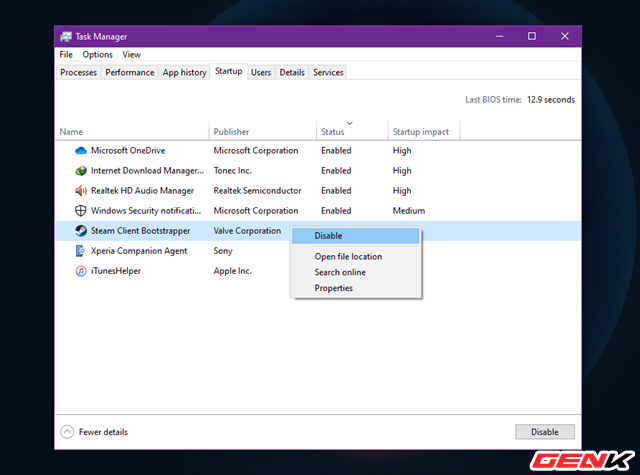The height and width of the screenshot is (475, 640).
Task: Open Properties from the context menu
Action: pos(333,289)
